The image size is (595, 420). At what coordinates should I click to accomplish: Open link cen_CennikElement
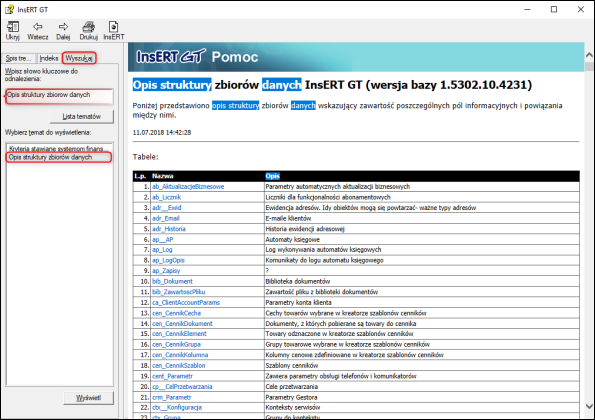[x=179, y=334]
